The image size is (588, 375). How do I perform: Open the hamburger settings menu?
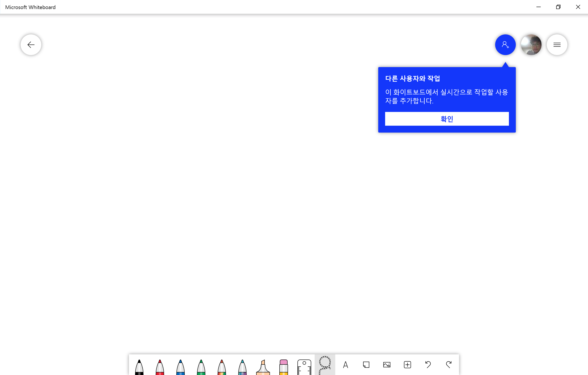pos(557,45)
